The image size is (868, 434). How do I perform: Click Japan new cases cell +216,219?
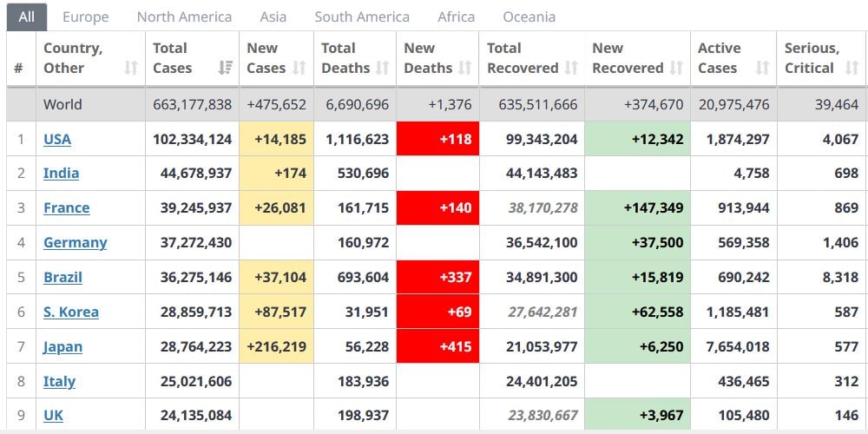pyautogui.click(x=276, y=347)
